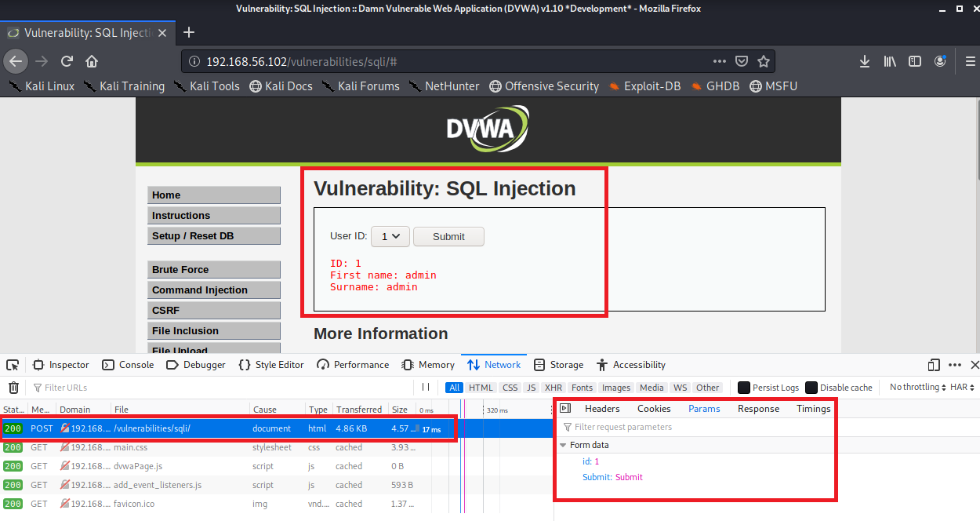
Task: Enable Disable cache checkbox
Action: click(811, 388)
